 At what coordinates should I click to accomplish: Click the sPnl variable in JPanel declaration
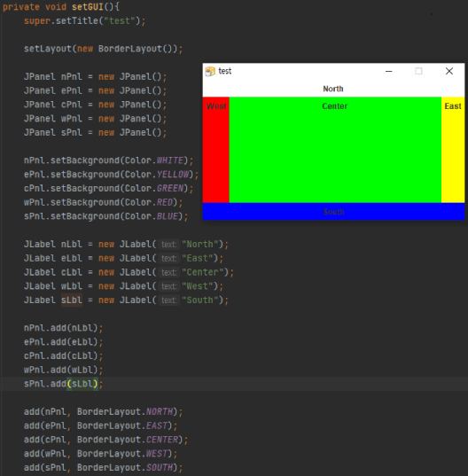[x=72, y=132]
